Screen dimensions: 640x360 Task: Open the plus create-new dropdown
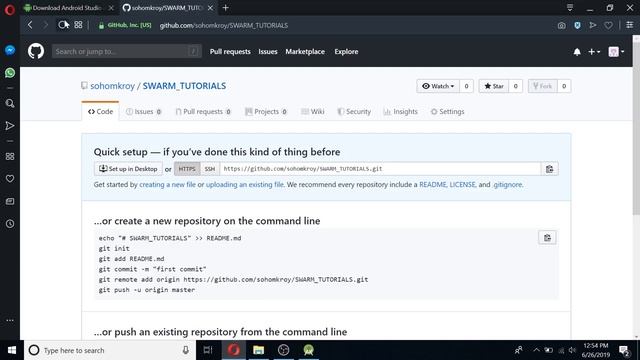[x=594, y=52]
